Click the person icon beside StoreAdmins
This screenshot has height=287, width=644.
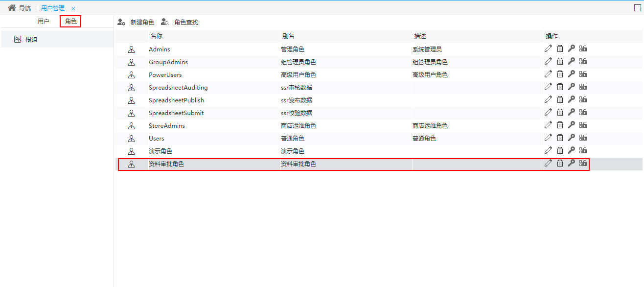[x=131, y=126]
